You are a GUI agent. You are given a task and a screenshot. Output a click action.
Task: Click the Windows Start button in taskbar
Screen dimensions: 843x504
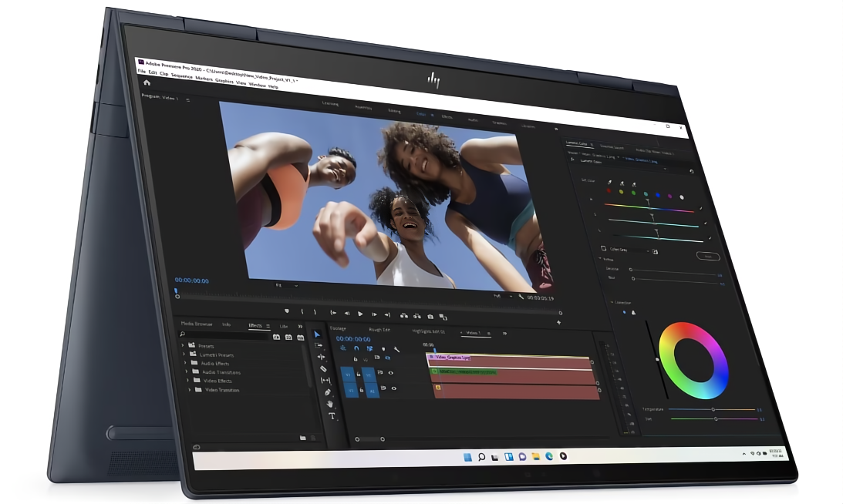pyautogui.click(x=467, y=457)
